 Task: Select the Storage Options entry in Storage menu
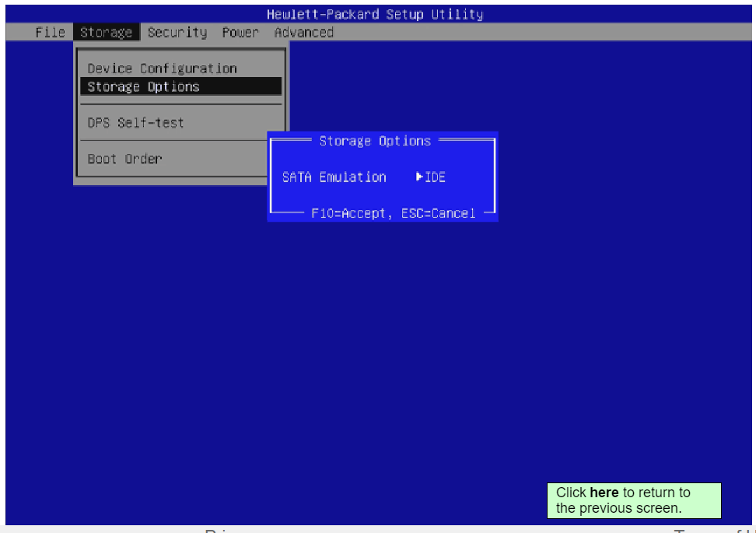click(x=180, y=86)
